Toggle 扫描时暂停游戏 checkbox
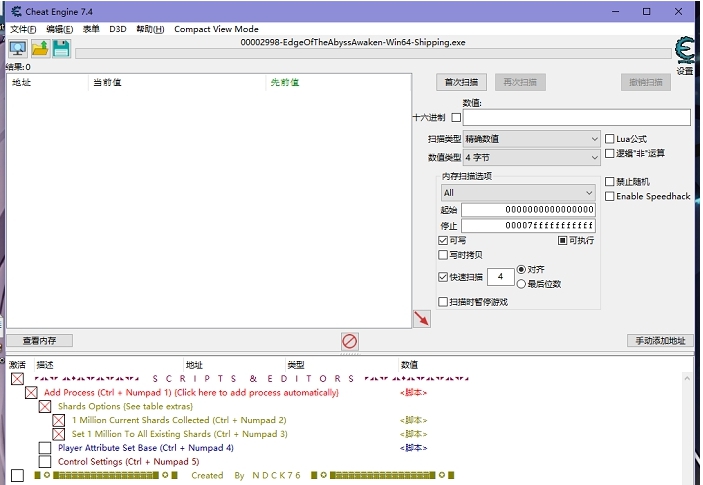The height and width of the screenshot is (485, 703). click(443, 302)
